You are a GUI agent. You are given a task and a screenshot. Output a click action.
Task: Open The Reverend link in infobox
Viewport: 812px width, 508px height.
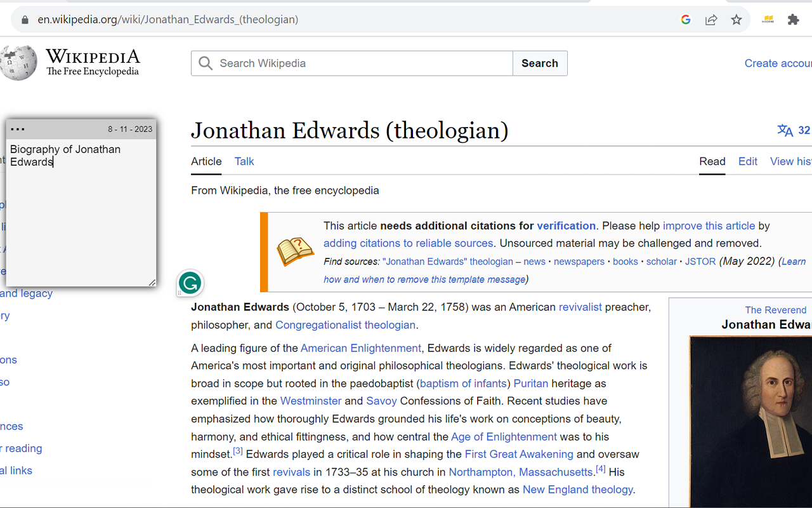776,310
